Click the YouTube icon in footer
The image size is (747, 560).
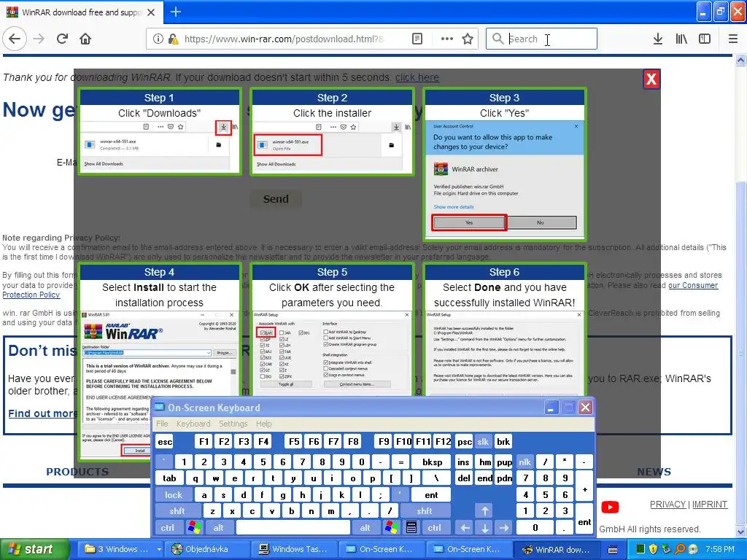pyautogui.click(x=610, y=507)
